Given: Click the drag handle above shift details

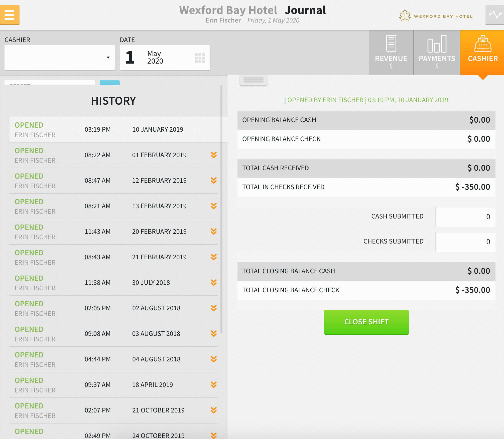Looking at the screenshot, I should (253, 80).
